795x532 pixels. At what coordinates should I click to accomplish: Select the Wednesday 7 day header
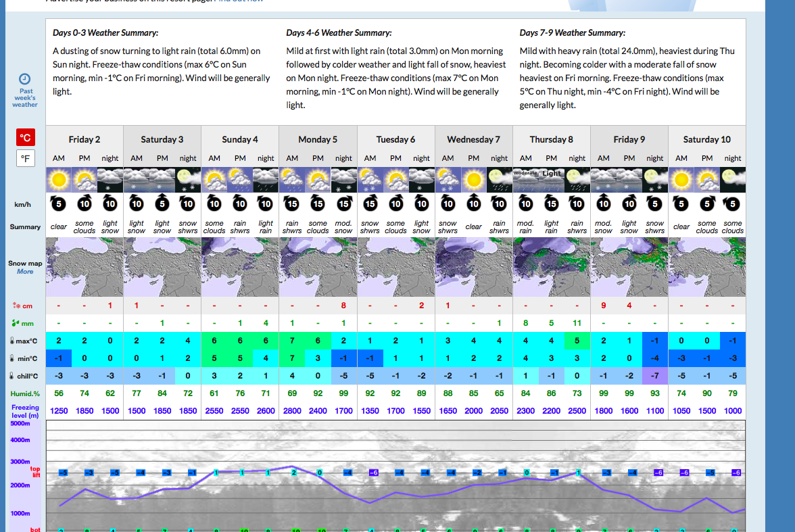pos(473,139)
